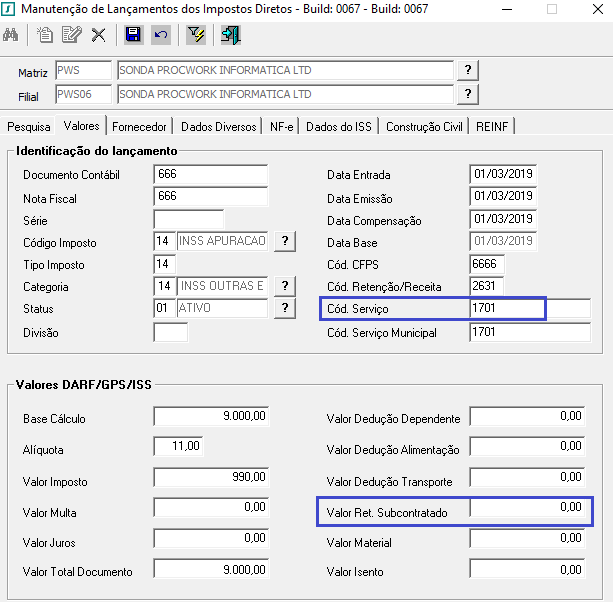Click the Cód. Serviço input field
613x602 pixels.
(x=530, y=308)
